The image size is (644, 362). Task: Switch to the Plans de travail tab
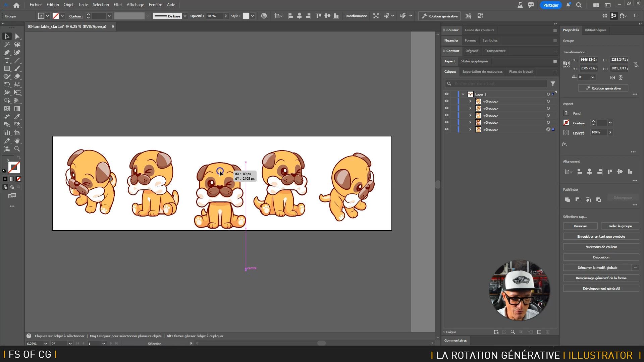point(521,71)
